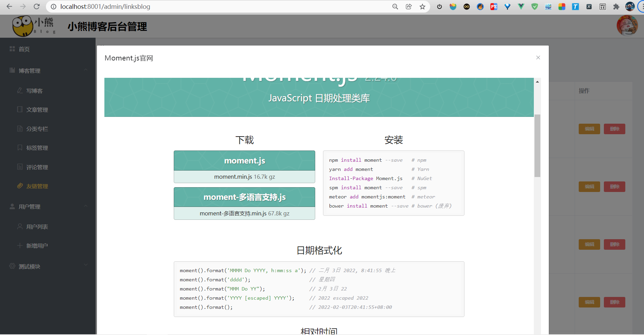Viewport: 644px width, 335px height.
Task: Click the 用户列表 person icon
Action: pos(20,226)
